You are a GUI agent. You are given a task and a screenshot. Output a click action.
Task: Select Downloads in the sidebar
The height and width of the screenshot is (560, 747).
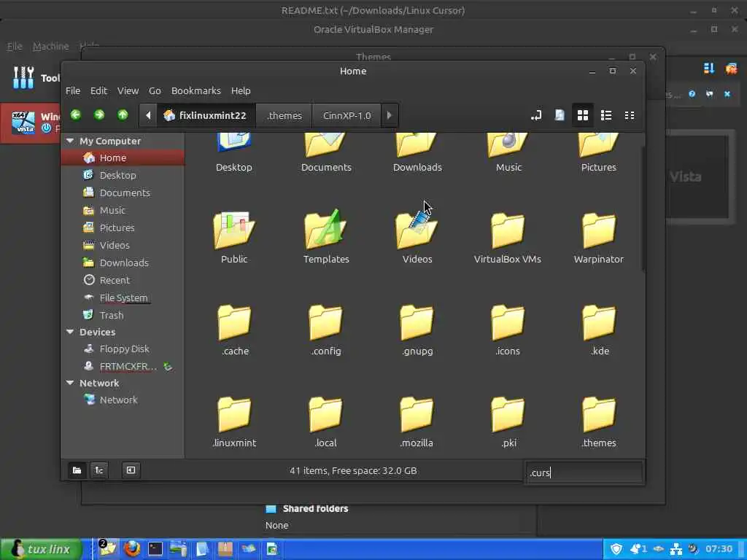pyautogui.click(x=123, y=262)
